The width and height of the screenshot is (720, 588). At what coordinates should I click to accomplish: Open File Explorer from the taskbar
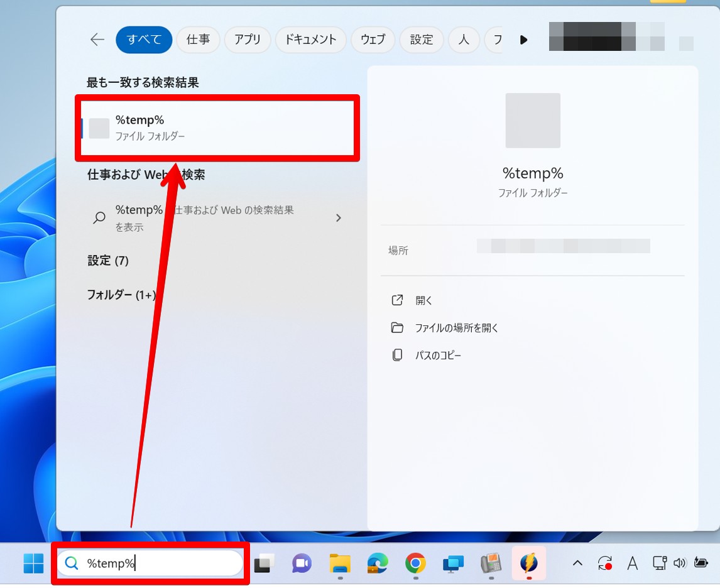click(x=340, y=563)
